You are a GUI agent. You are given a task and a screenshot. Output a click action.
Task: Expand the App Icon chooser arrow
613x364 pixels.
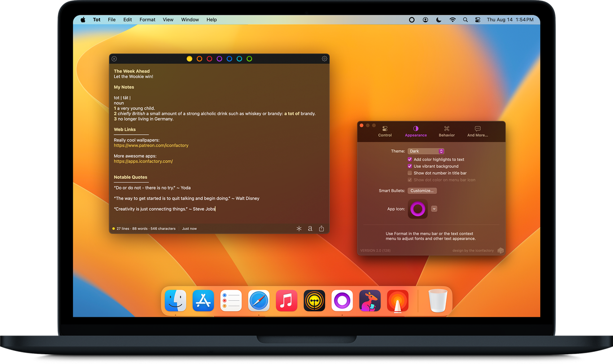[x=434, y=209]
